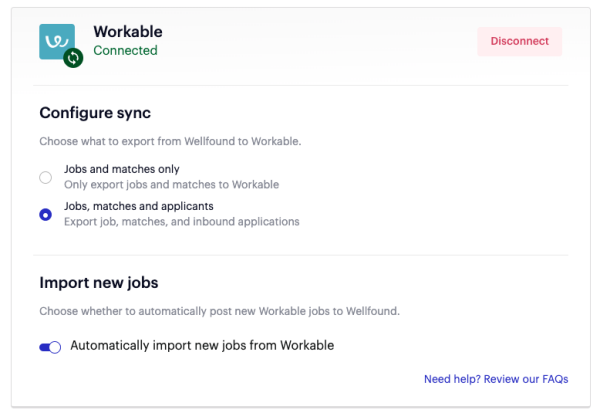Screen dimensions: 600x413
Task: Click the Workable teal logo icon
Action: 57,41
